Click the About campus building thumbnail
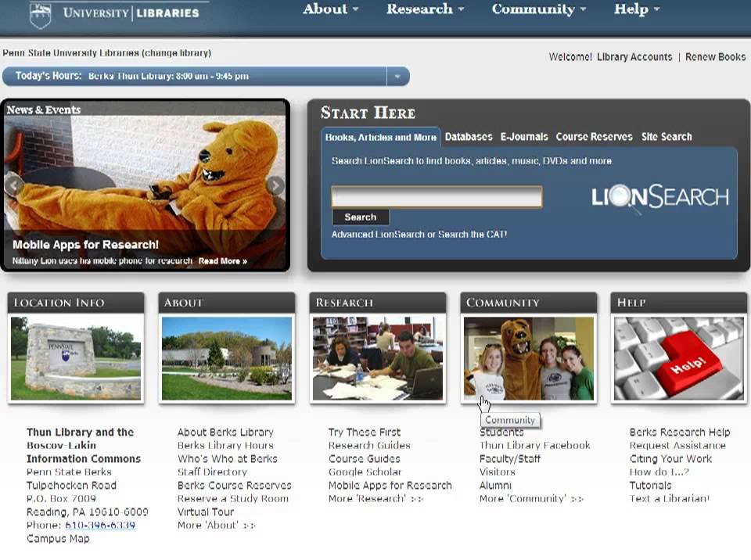This screenshot has height=560, width=751. (x=227, y=358)
